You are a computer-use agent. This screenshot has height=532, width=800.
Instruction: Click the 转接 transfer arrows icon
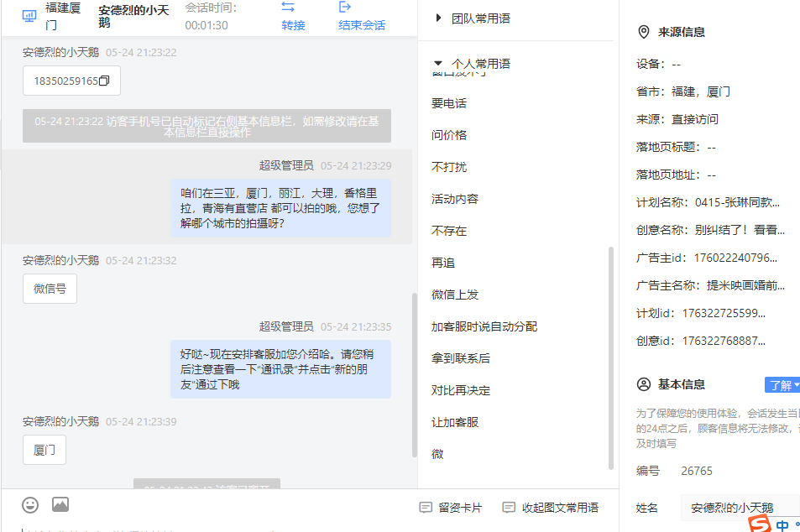point(288,7)
